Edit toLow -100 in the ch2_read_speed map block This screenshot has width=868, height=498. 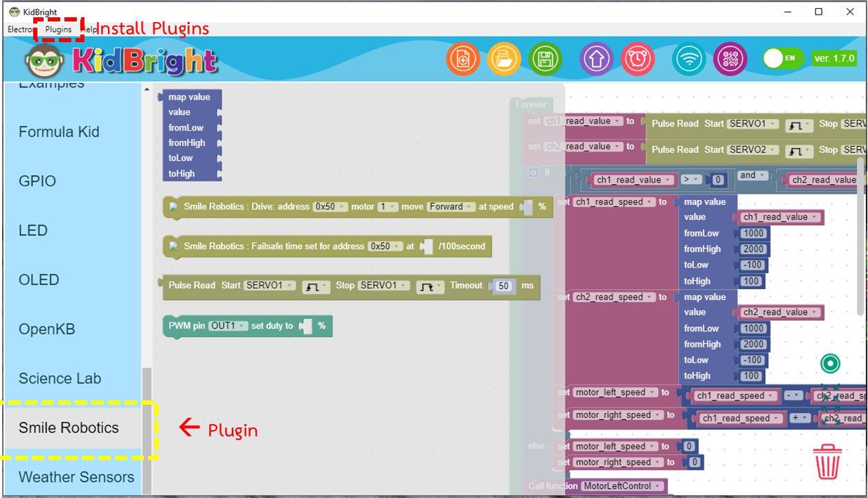point(752,360)
